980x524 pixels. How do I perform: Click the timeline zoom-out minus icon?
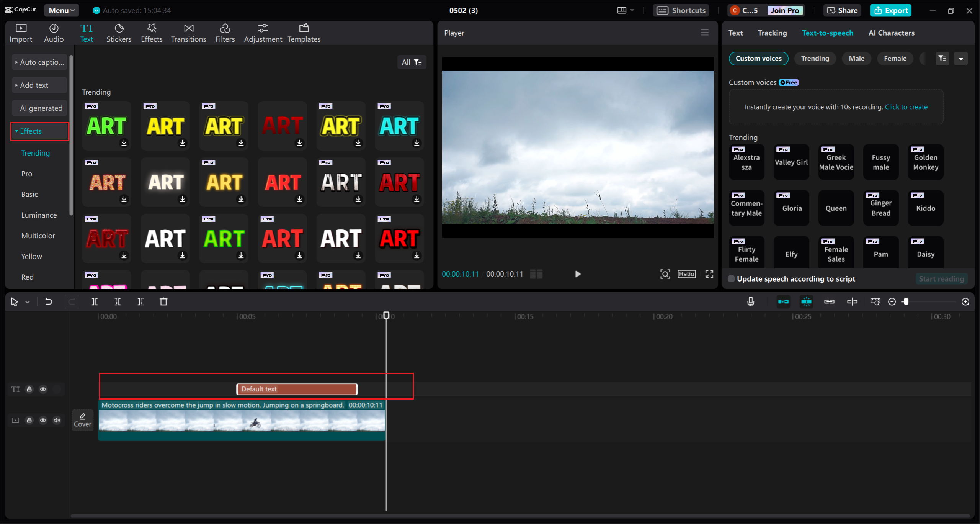pos(892,302)
